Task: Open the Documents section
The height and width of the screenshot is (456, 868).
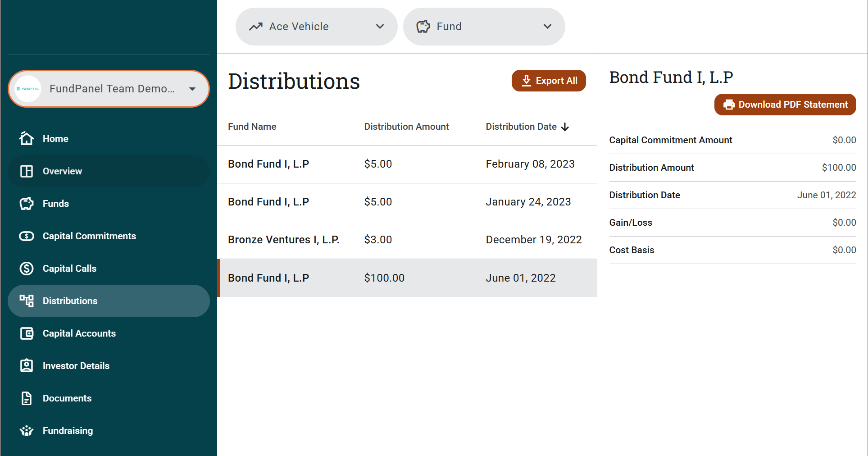Action: [x=109, y=398]
